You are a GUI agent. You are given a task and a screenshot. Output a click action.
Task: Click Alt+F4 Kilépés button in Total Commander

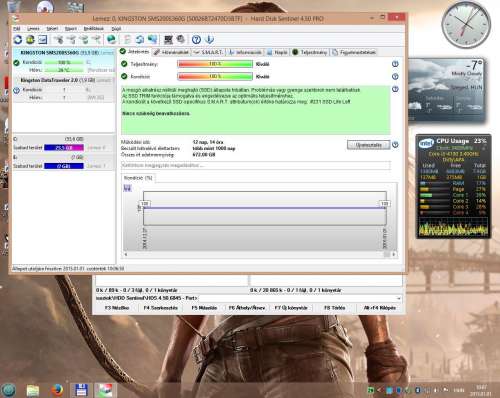pyautogui.click(x=380, y=308)
